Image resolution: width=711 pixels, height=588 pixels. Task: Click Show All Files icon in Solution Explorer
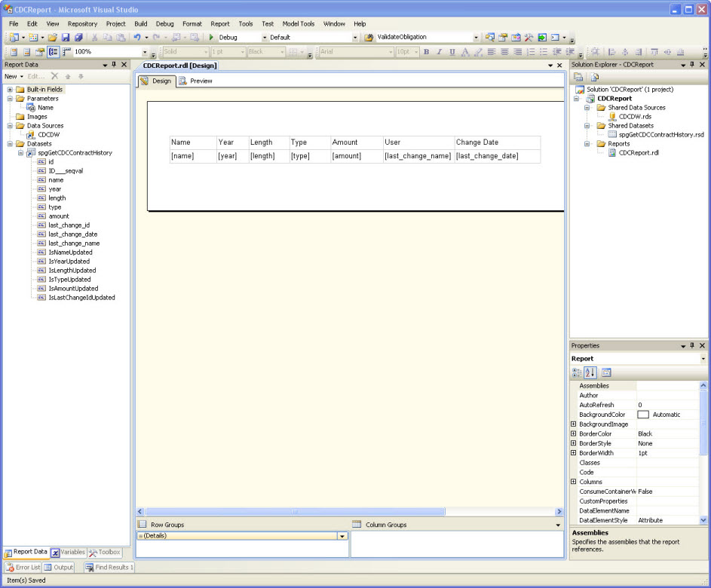pos(594,77)
